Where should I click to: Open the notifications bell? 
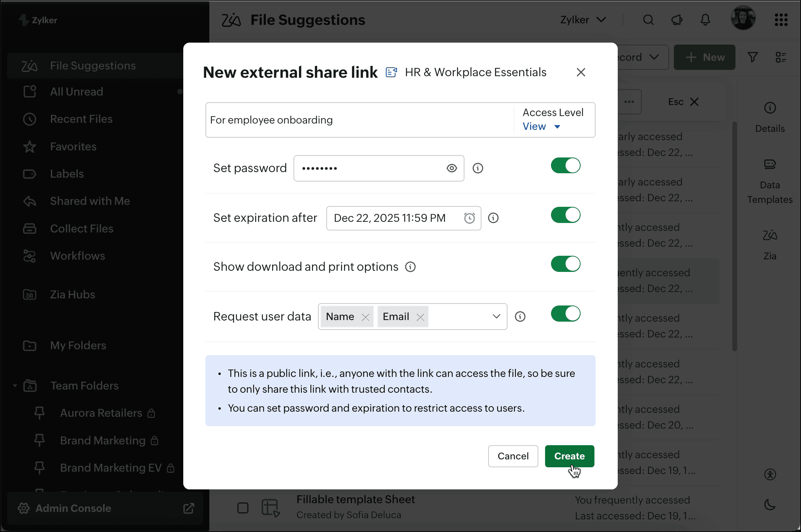(x=705, y=20)
